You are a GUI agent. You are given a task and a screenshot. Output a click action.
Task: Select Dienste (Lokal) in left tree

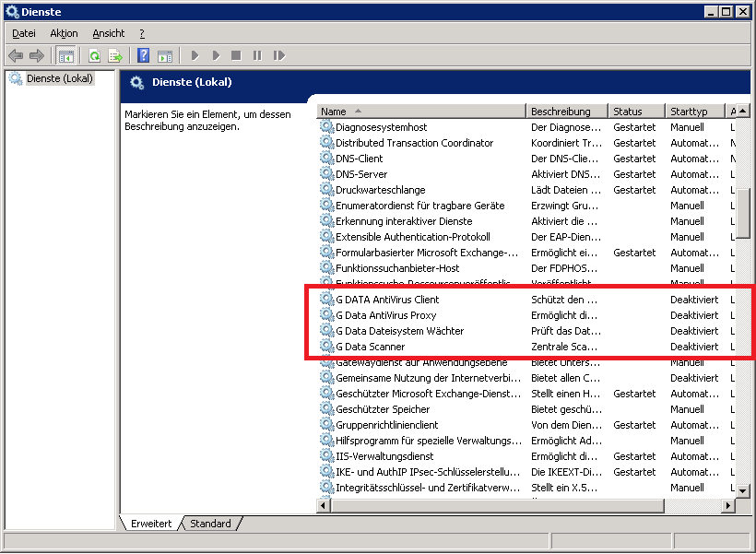point(59,78)
